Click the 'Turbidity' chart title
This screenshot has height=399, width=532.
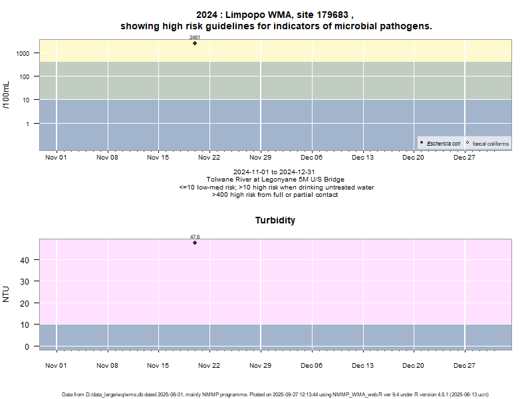[275, 220]
